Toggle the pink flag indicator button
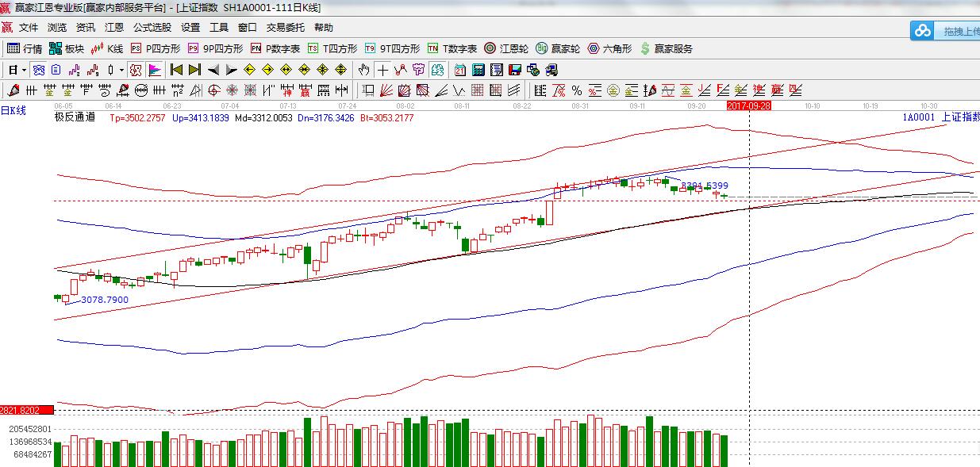Screen dimensions: 980x467 pyautogui.click(x=154, y=70)
